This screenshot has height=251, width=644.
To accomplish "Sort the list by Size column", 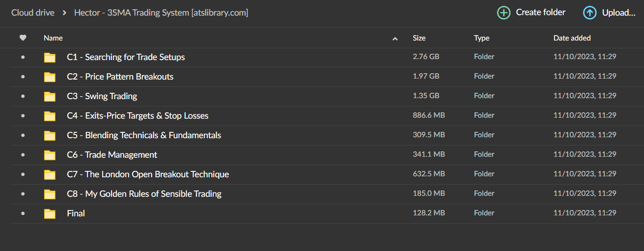I will [x=419, y=38].
